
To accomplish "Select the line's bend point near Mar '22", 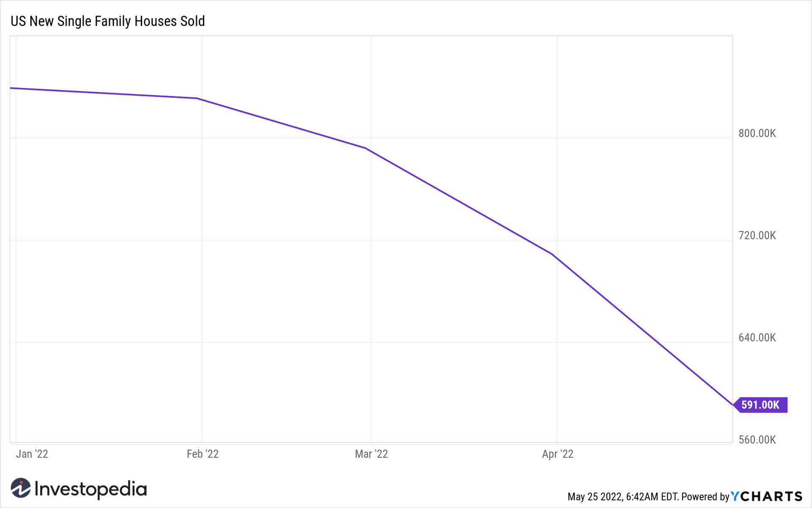I will point(365,148).
